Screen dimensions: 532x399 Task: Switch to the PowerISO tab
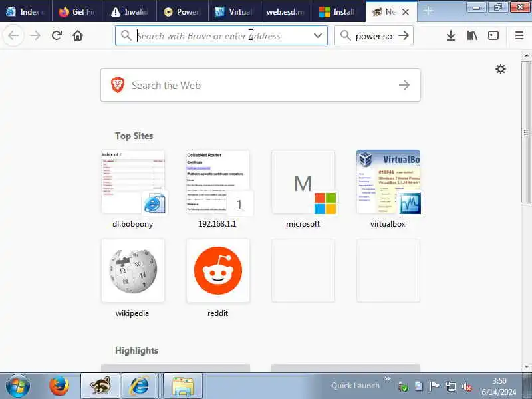(x=182, y=12)
